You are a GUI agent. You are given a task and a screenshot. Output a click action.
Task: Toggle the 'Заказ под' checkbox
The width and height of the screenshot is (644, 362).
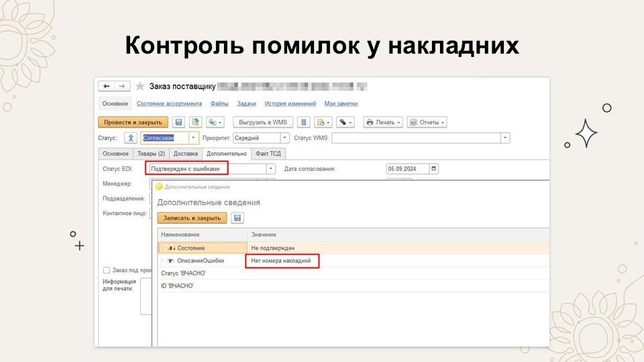[106, 270]
